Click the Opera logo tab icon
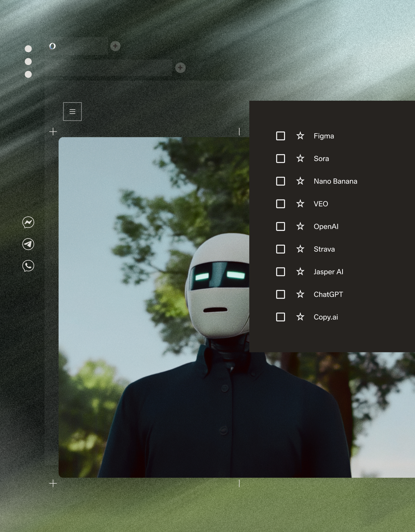The height and width of the screenshot is (532, 415). click(x=52, y=46)
